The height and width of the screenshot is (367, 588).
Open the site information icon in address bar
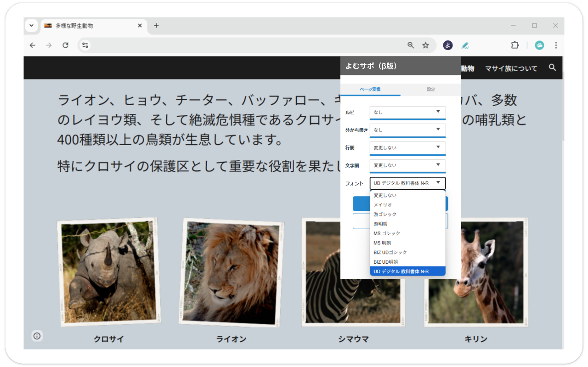pyautogui.click(x=85, y=45)
